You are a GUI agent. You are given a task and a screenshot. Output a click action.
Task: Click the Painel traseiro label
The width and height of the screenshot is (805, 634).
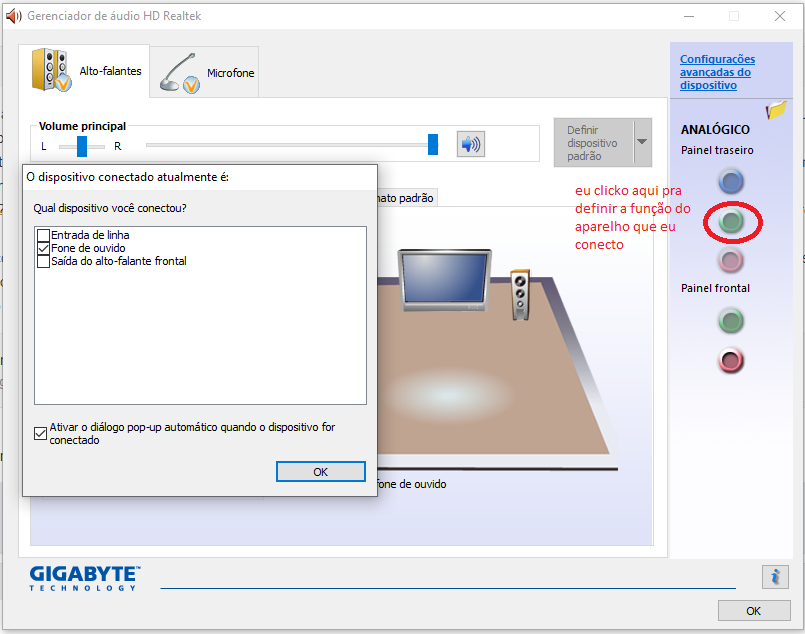[717, 150]
